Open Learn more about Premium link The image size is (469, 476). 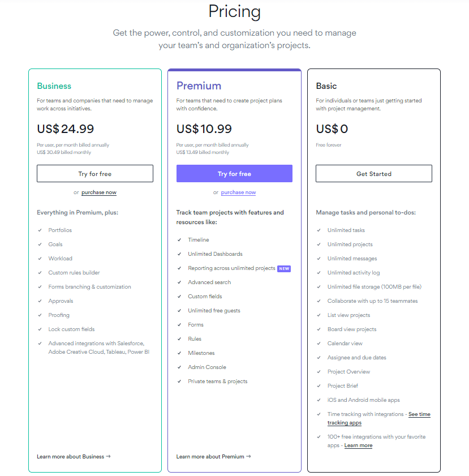[210, 456]
